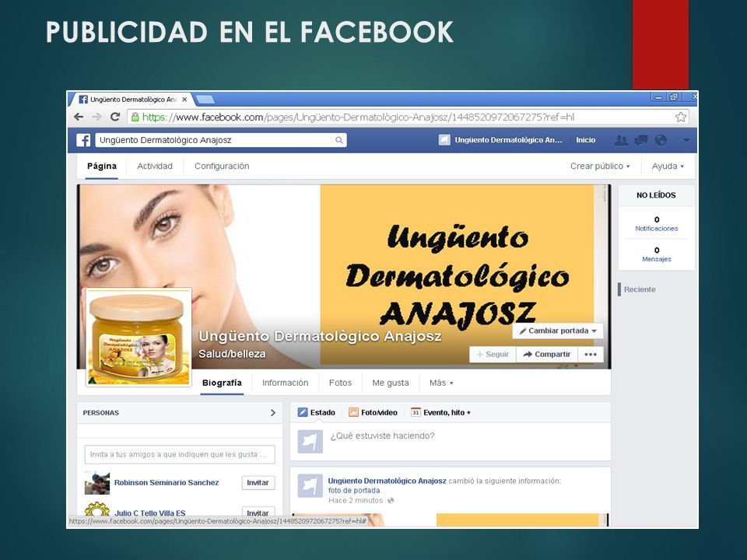Click the Facebook logo in the blue bar
This screenshot has width=747, height=560.
tap(83, 140)
